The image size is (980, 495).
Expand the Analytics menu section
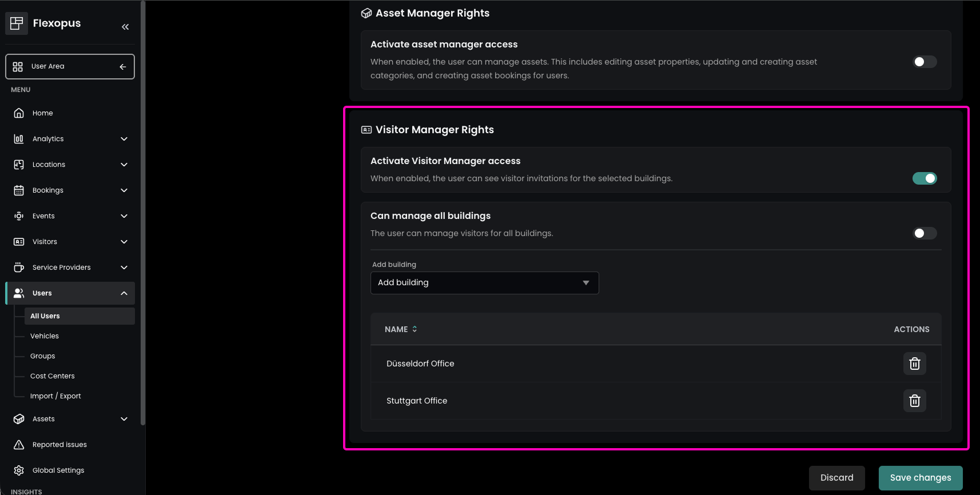click(124, 139)
